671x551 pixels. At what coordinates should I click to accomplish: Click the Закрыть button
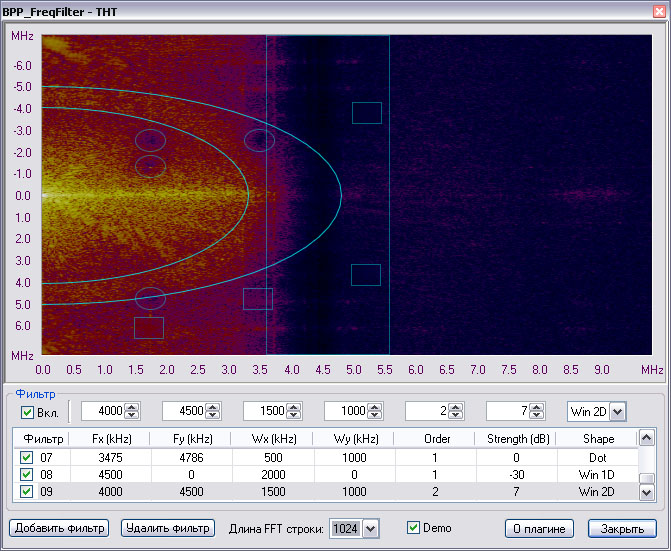point(622,529)
